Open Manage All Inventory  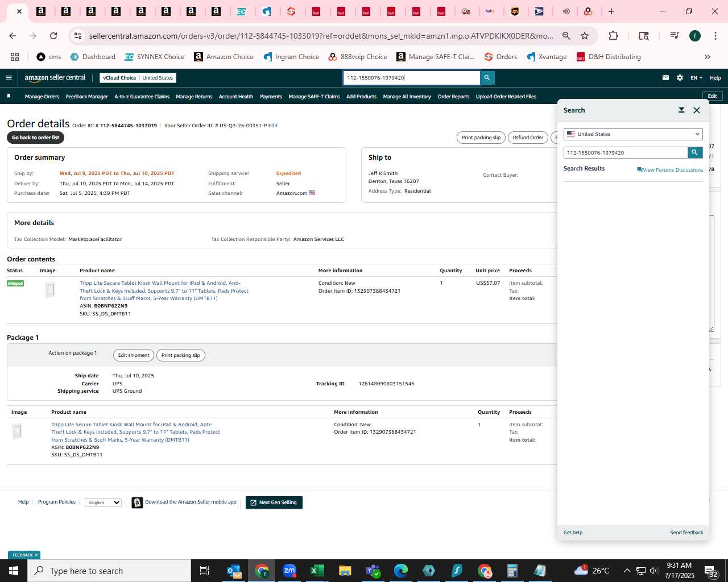(x=407, y=97)
